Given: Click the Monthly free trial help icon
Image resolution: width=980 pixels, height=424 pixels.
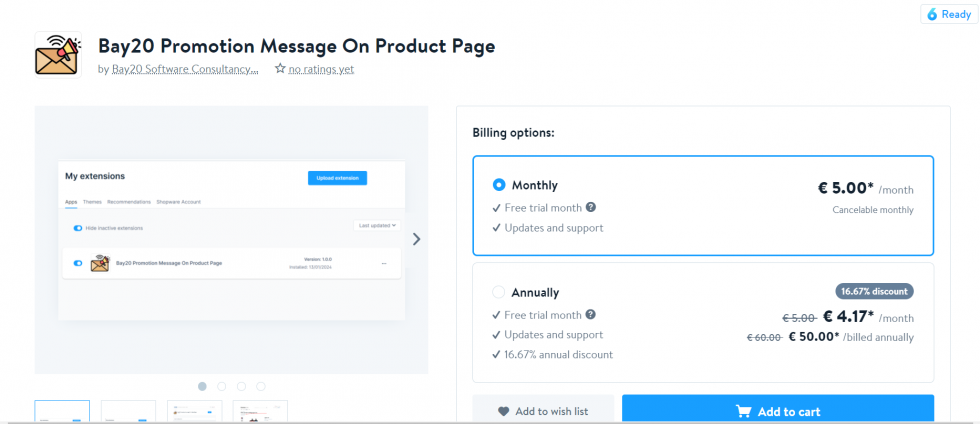Looking at the screenshot, I should [x=591, y=207].
